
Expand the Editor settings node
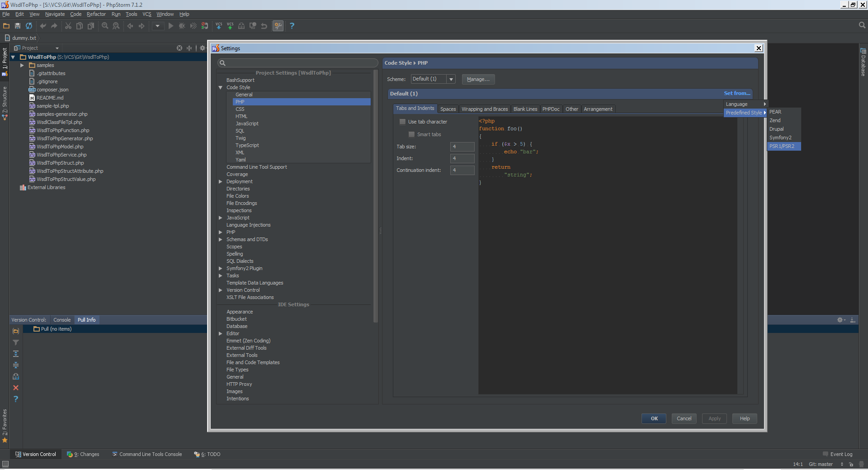221,333
